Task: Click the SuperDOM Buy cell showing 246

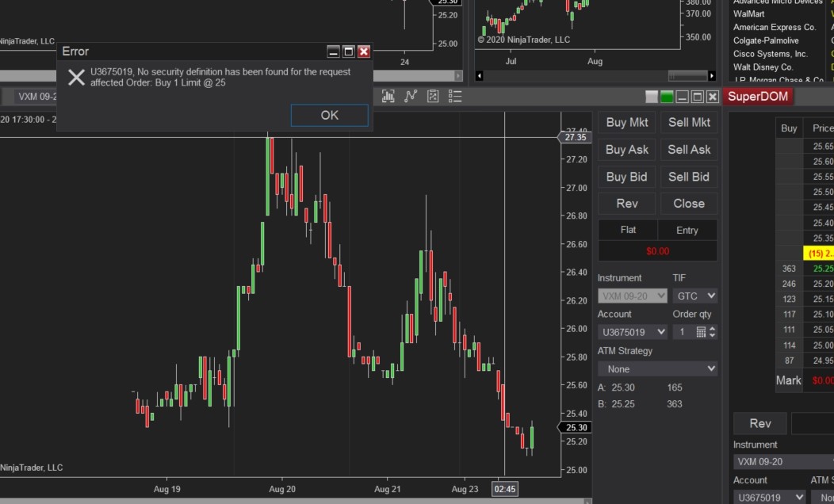Action: (790, 284)
